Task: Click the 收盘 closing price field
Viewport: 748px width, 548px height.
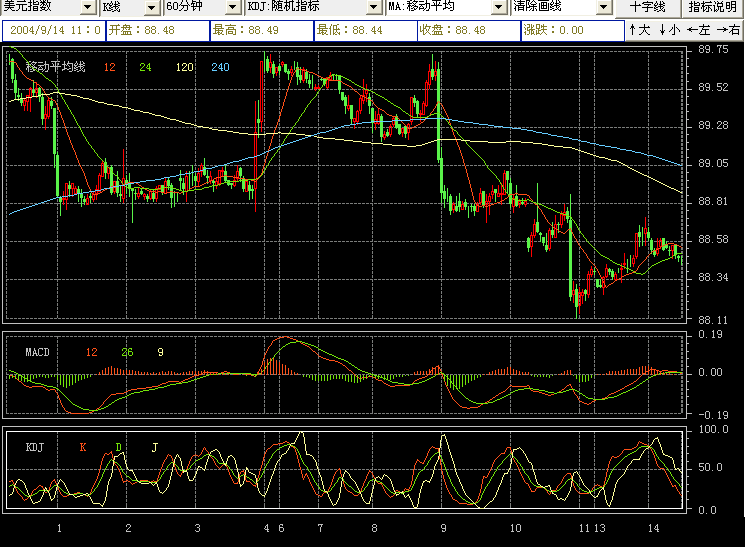Action: click(466, 30)
